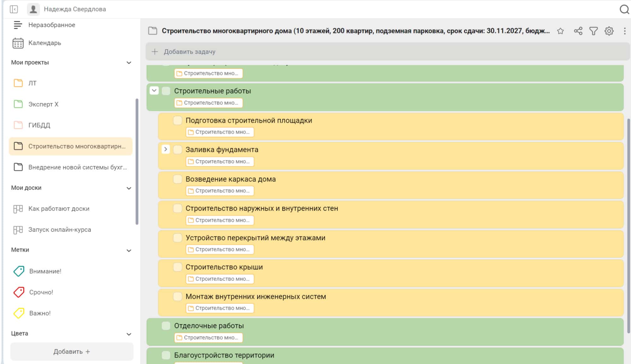The image size is (631, 364).
Task: Collapse Строительные работы task group
Action: (x=154, y=91)
